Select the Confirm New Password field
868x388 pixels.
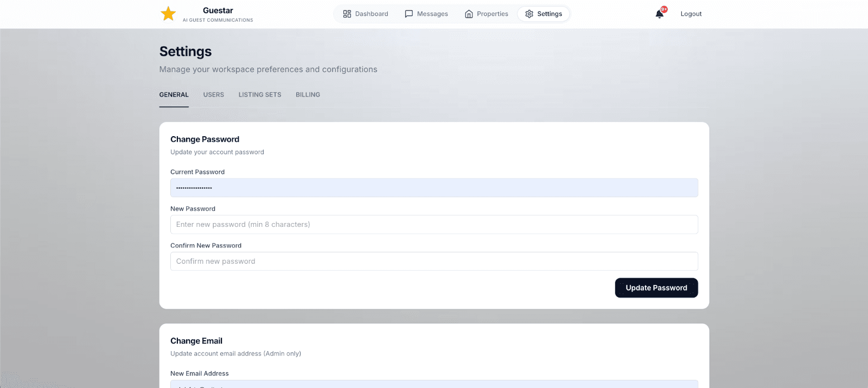[x=434, y=262]
